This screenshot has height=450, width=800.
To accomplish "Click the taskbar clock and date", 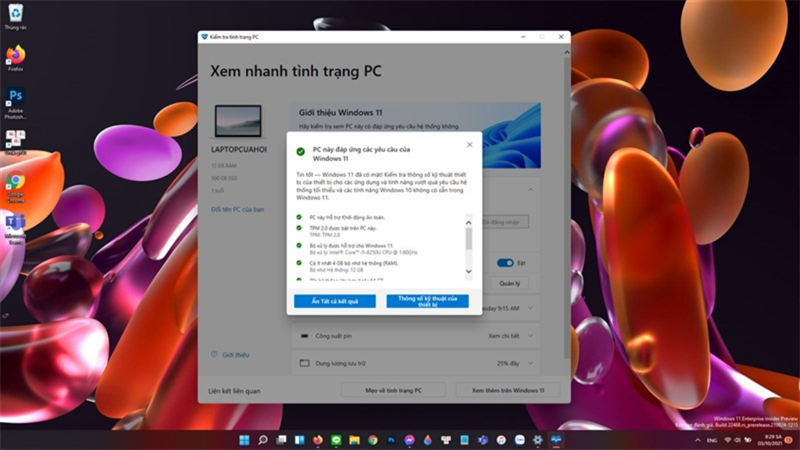I will point(770,440).
